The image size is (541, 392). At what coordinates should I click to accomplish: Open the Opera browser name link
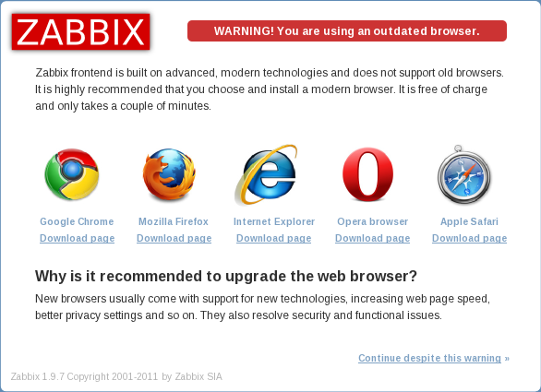[373, 221]
